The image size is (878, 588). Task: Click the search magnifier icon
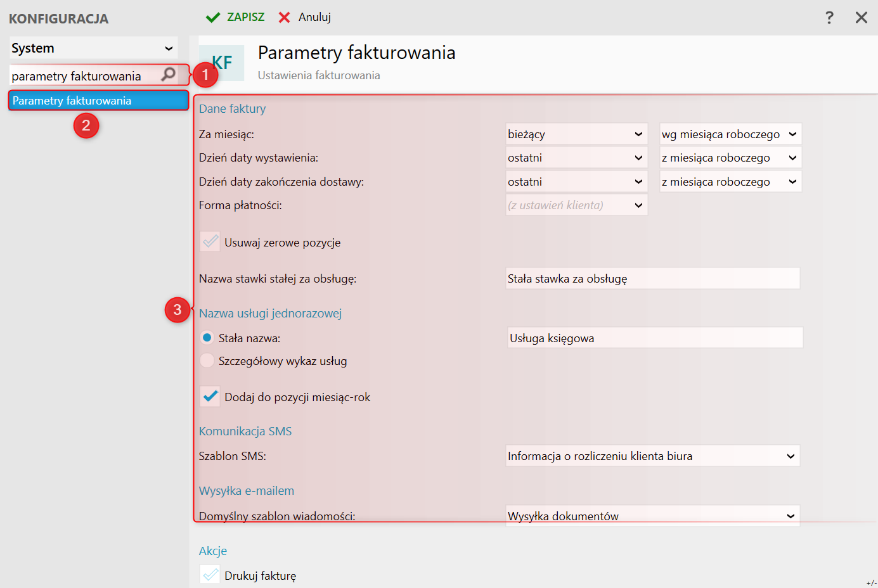[168, 74]
